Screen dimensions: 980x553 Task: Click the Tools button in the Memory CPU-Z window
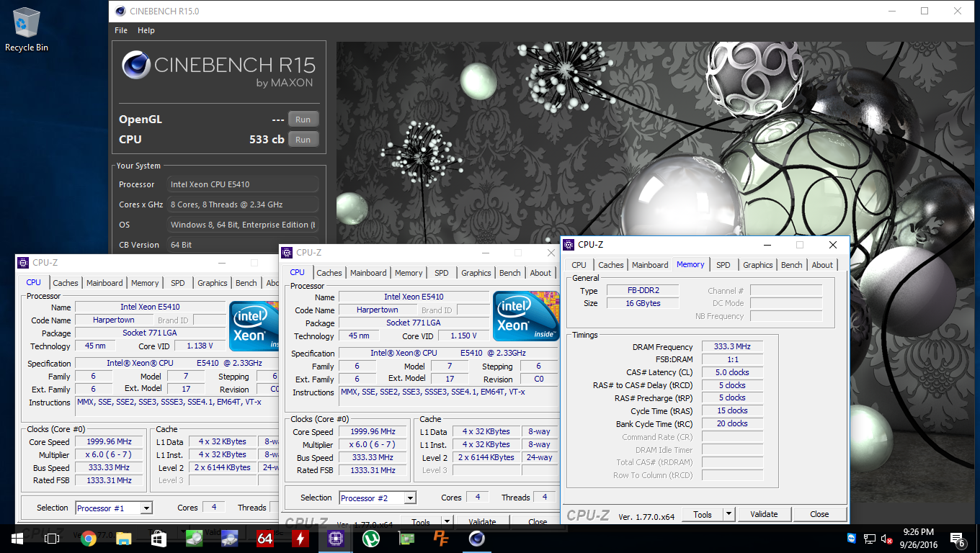(x=703, y=514)
